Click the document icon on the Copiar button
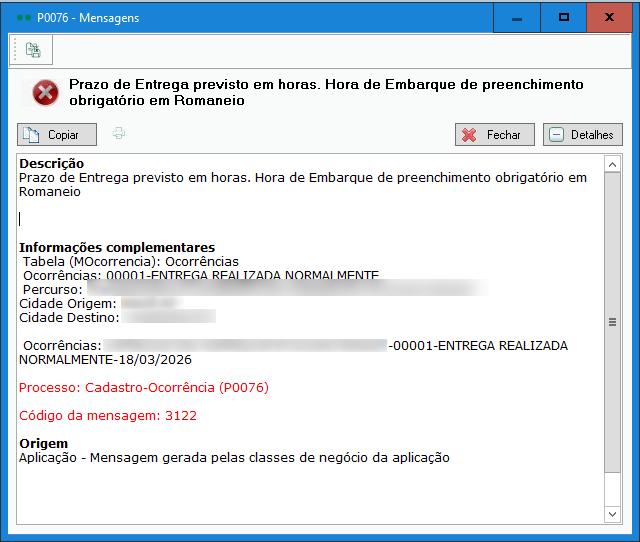The image size is (640, 542). pos(32,135)
